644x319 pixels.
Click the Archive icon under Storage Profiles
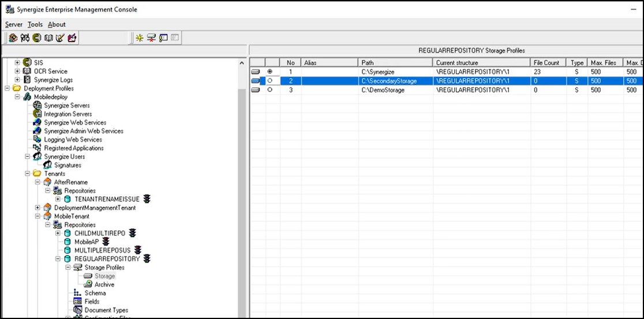88,284
